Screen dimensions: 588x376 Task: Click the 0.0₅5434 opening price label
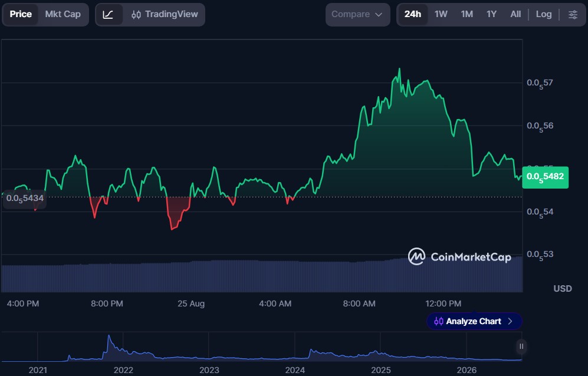[x=25, y=198]
